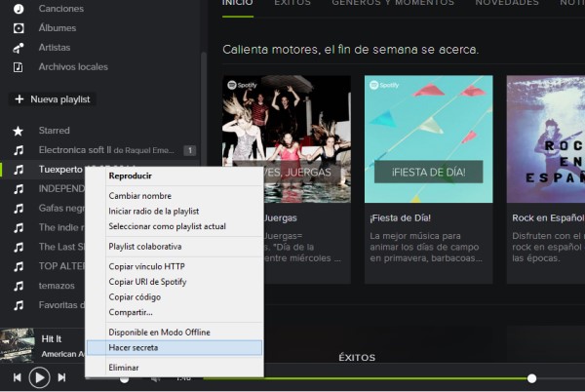
Task: Click the note icon next to temazos
Action: [19, 286]
